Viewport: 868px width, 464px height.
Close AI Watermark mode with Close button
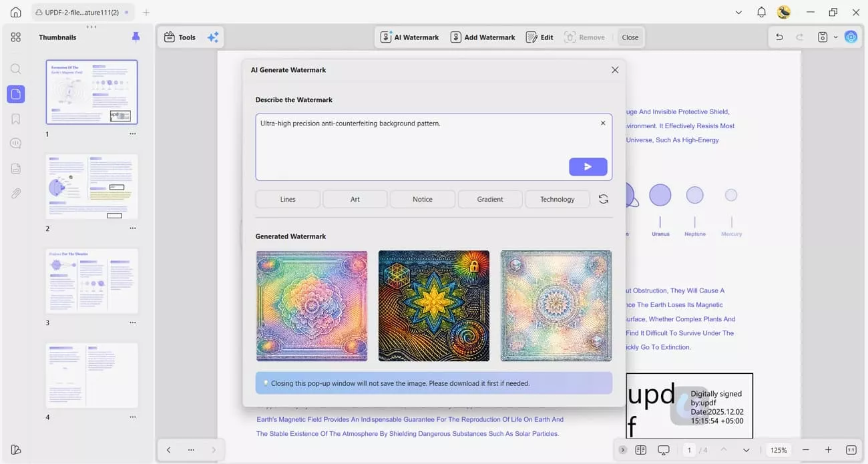click(x=629, y=37)
